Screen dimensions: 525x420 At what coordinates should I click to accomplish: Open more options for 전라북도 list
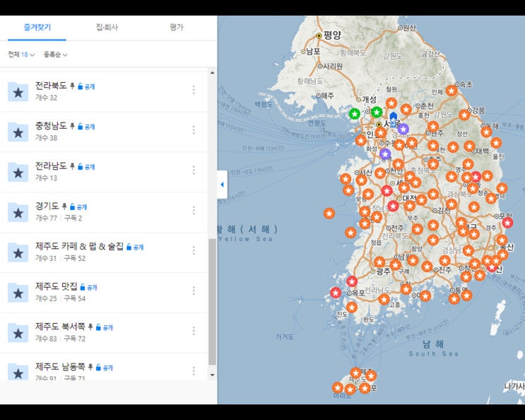pos(194,90)
